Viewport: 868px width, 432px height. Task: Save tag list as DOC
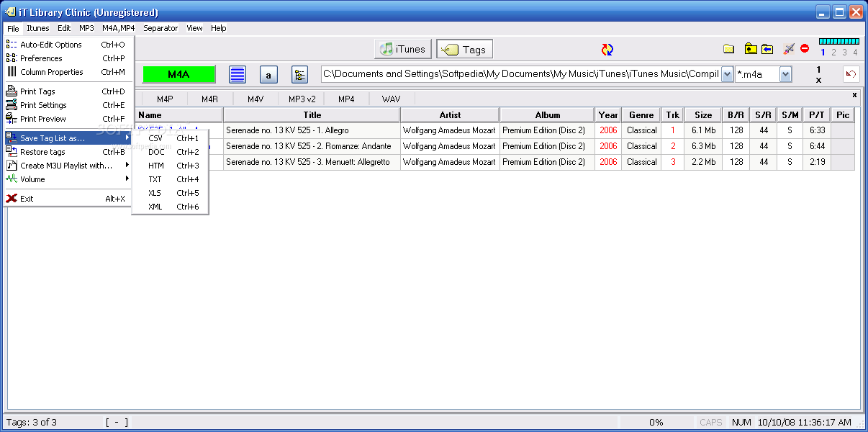(171, 152)
